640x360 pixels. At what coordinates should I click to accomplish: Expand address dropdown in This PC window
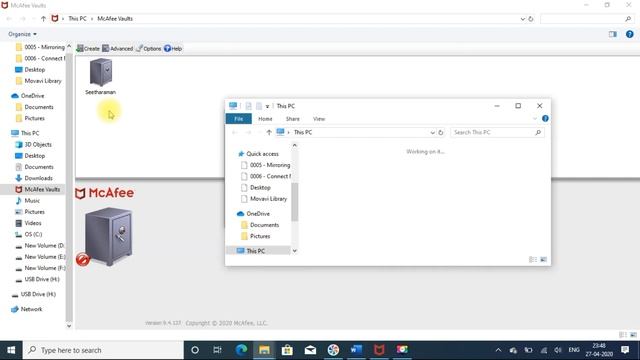point(432,132)
